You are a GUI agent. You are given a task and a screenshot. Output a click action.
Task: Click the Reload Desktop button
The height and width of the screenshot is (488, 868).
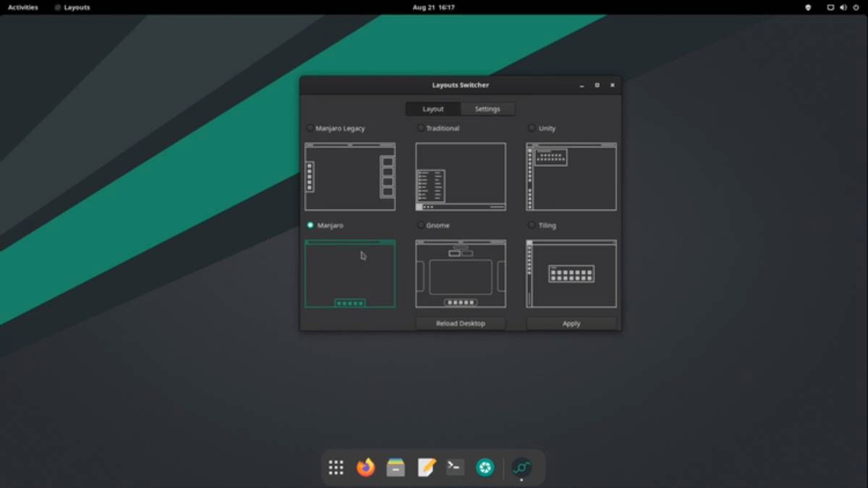[461, 323]
